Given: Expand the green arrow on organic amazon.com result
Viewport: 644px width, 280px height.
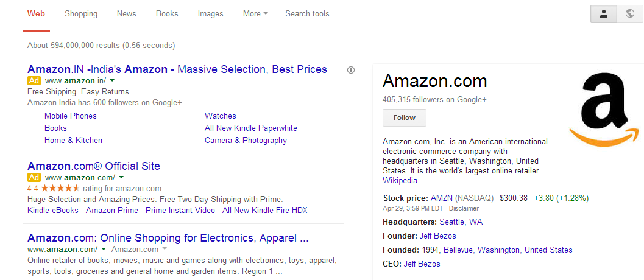Looking at the screenshot, I should tap(104, 249).
